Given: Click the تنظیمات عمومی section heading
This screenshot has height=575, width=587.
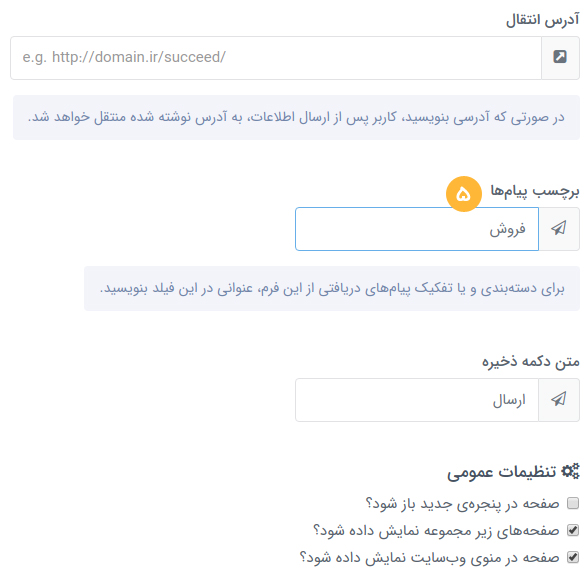Looking at the screenshot, I should coord(502,472).
